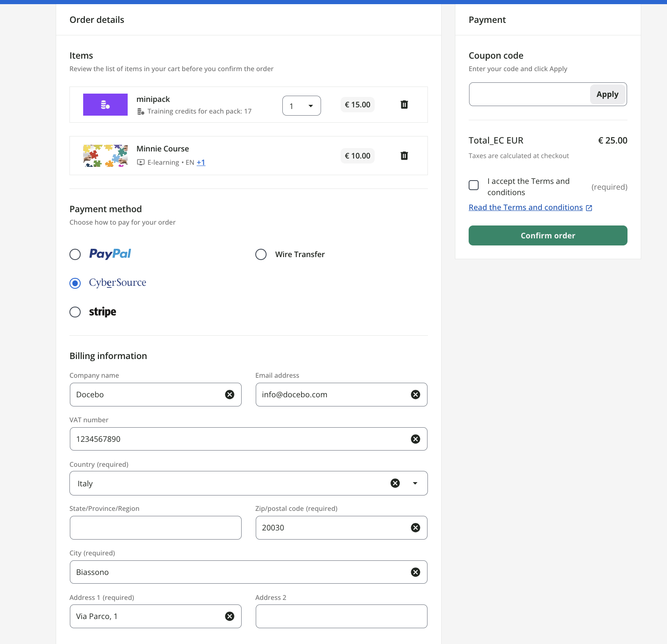Open Read the Terms and conditions link
Screen dimensions: 667x644
(526, 207)
